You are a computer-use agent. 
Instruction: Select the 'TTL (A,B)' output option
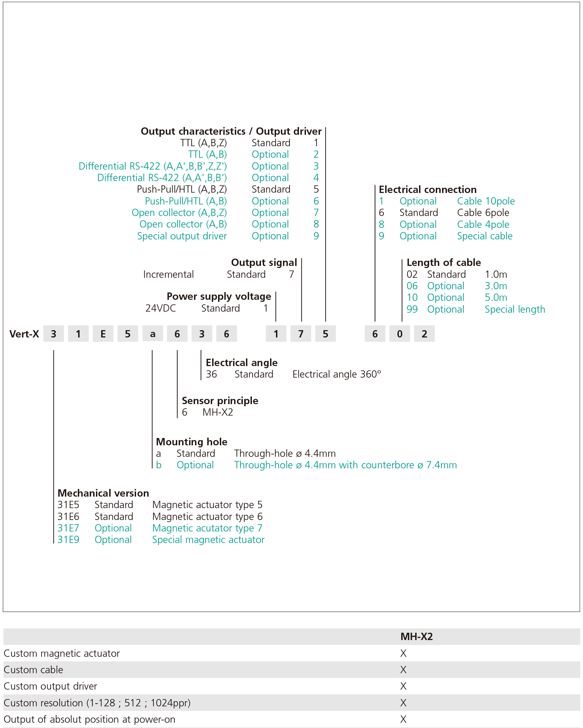(208, 155)
